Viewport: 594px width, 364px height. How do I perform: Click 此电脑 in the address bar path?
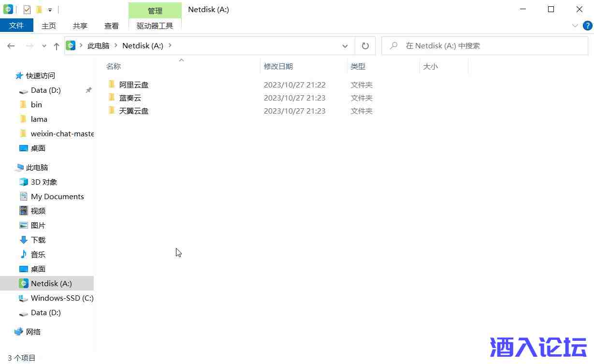click(x=99, y=45)
